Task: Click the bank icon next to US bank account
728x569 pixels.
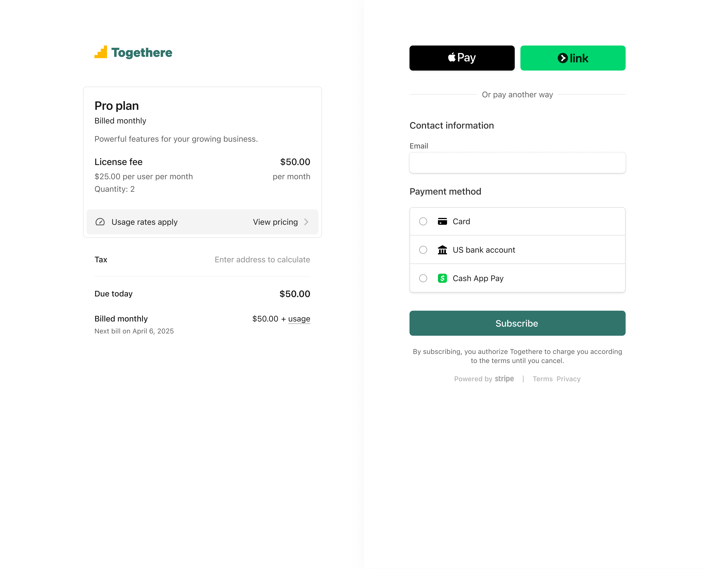Action: tap(442, 250)
